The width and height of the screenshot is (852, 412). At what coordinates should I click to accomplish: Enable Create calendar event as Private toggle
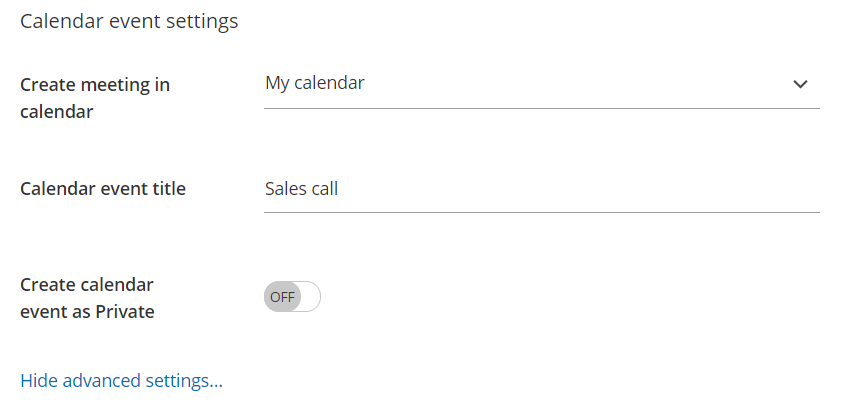click(x=292, y=297)
